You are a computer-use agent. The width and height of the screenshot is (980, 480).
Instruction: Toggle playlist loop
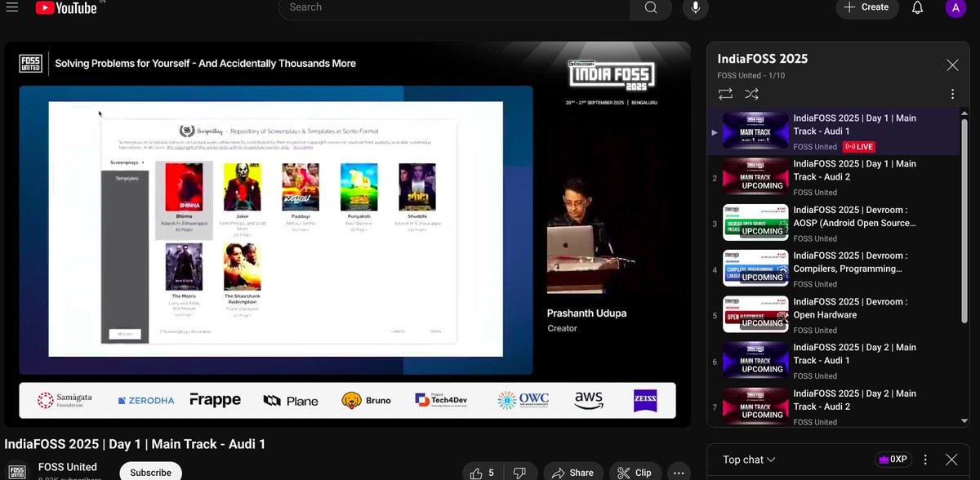coord(725,94)
